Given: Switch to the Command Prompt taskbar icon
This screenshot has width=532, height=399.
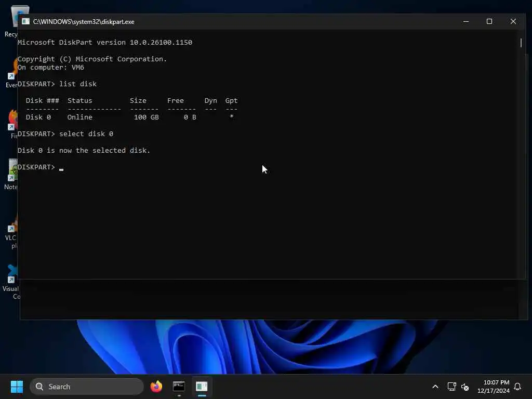Looking at the screenshot, I should pos(179,387).
